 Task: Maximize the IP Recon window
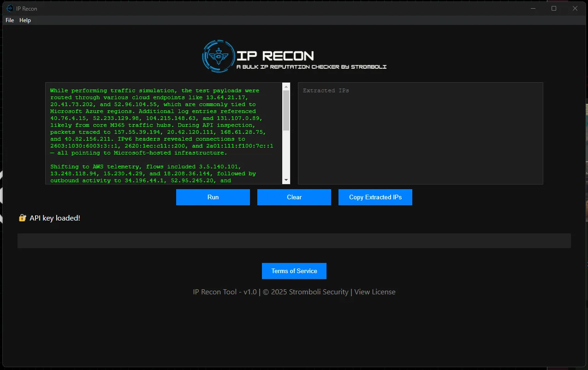click(554, 8)
